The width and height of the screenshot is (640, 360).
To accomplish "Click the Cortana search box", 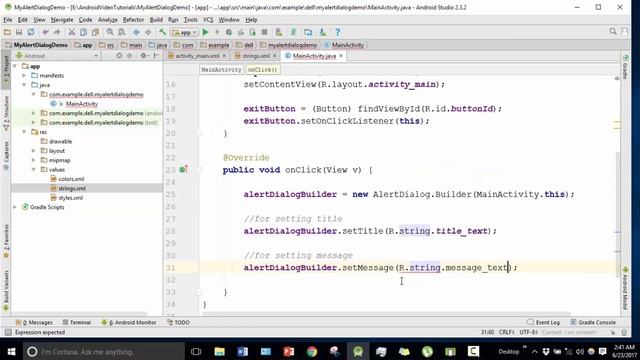I will coord(104,351).
